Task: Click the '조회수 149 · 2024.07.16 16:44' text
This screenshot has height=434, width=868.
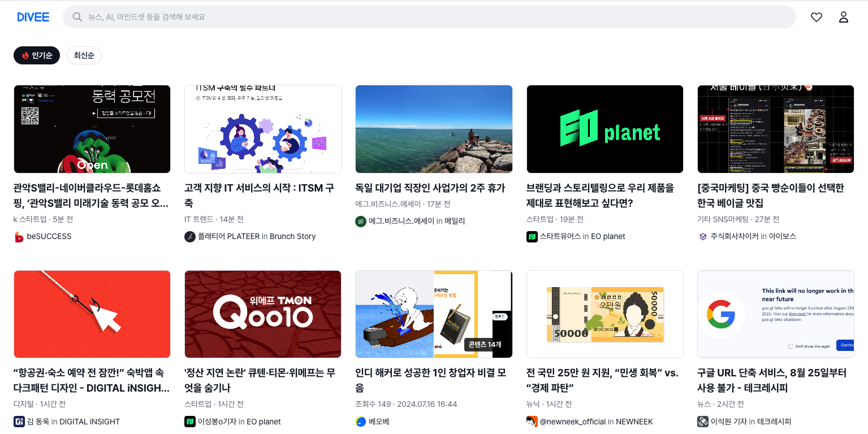Action: click(406, 404)
